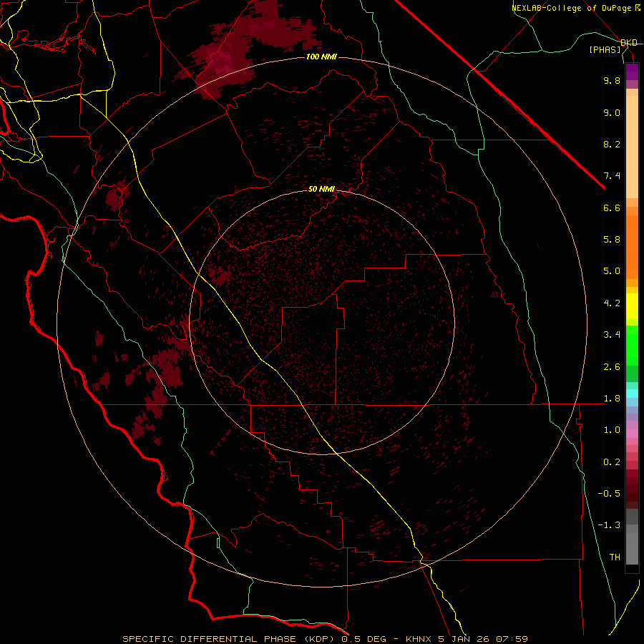644x644 pixels.
Task: Click the 2.6 color scale value
Action: pos(612,367)
